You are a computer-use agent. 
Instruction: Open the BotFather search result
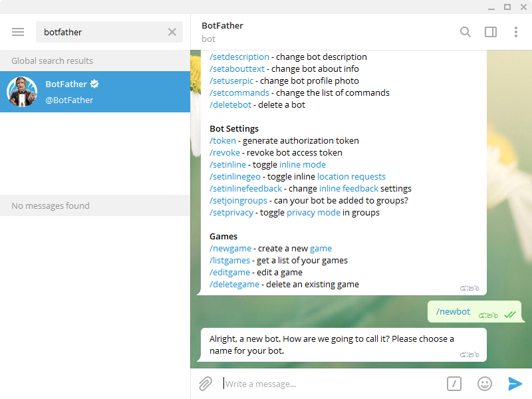click(x=95, y=92)
